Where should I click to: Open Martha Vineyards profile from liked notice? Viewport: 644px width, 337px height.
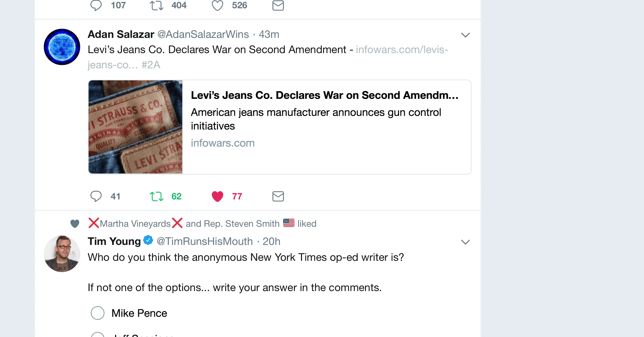coord(135,224)
